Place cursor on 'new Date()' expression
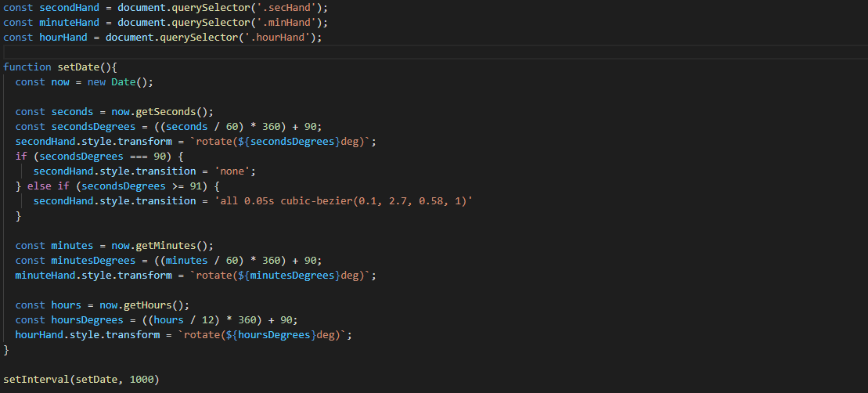The width and height of the screenshot is (868, 393). click(x=119, y=82)
